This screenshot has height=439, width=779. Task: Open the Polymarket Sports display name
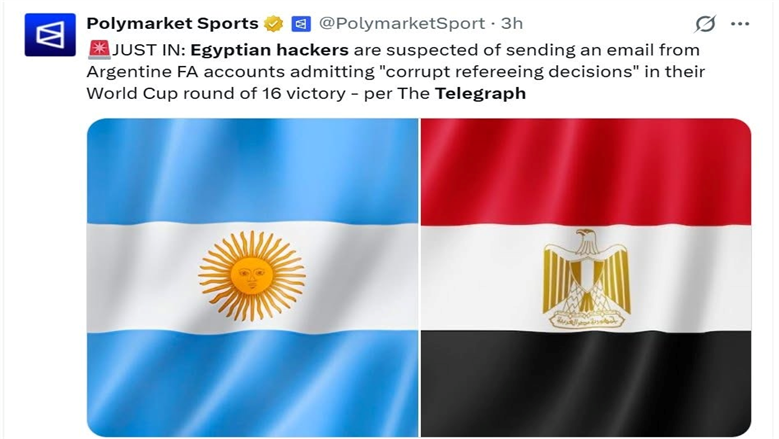pos(172,23)
